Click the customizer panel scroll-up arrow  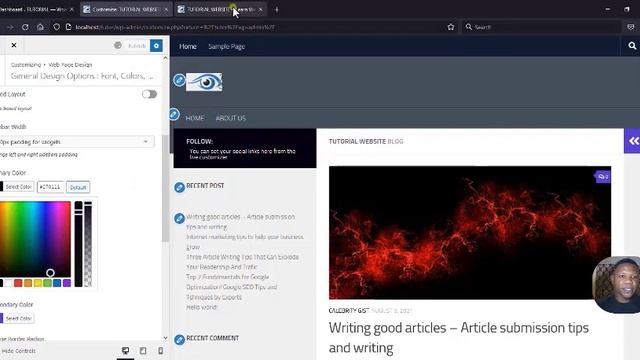[165, 58]
